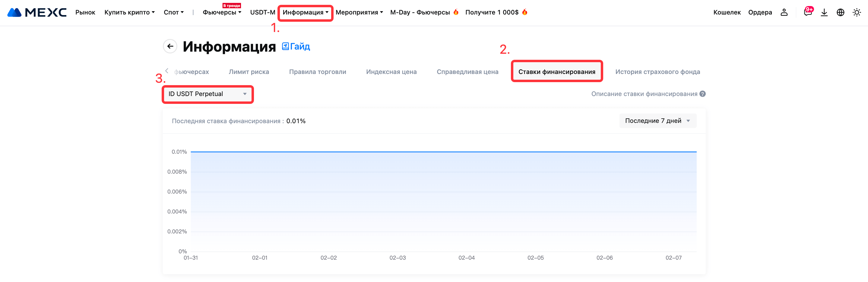The width and height of the screenshot is (868, 282).
Task: Click the MEXC logo
Action: point(37,12)
